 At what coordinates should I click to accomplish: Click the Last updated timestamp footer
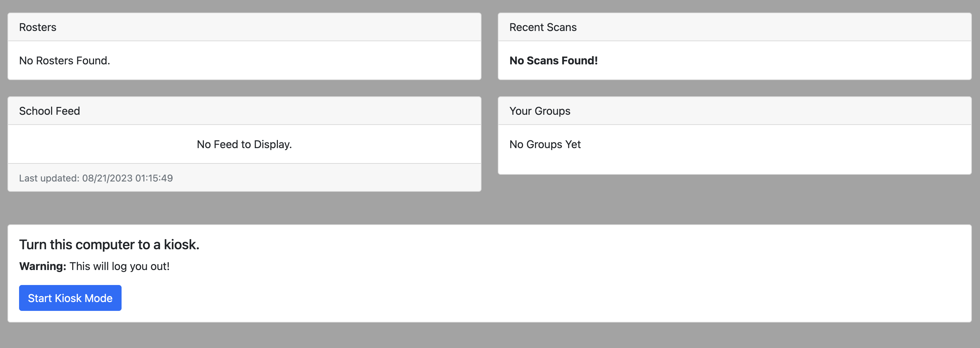tap(244, 178)
